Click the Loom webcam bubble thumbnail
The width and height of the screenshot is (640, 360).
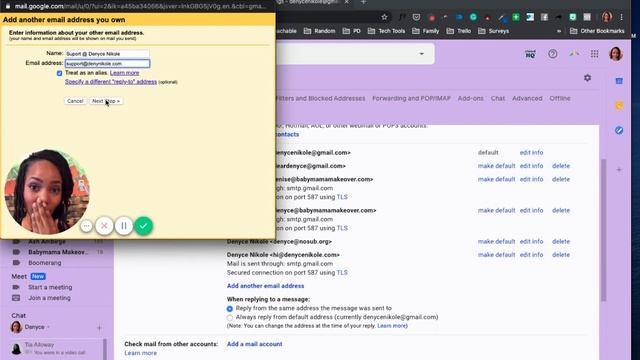47,192
